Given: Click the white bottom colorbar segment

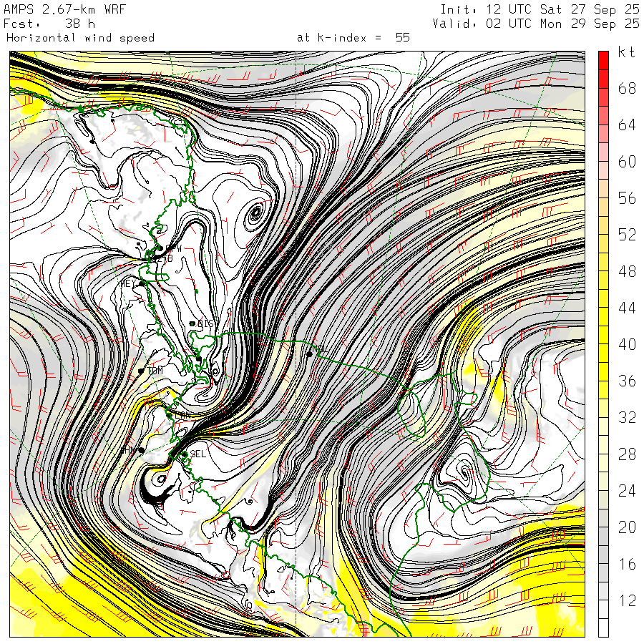Looking at the screenshot, I should coord(603,628).
